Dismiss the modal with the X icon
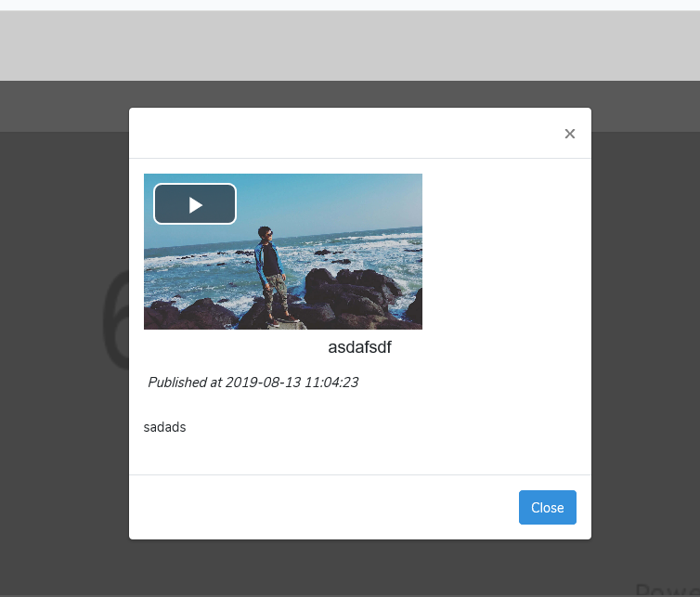The width and height of the screenshot is (700, 597). 570,134
